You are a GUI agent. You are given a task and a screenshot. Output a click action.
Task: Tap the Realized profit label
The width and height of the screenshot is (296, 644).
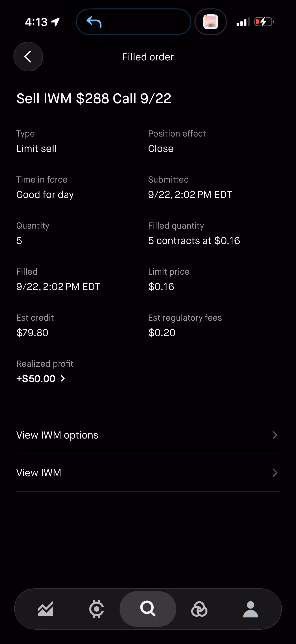pyautogui.click(x=45, y=364)
